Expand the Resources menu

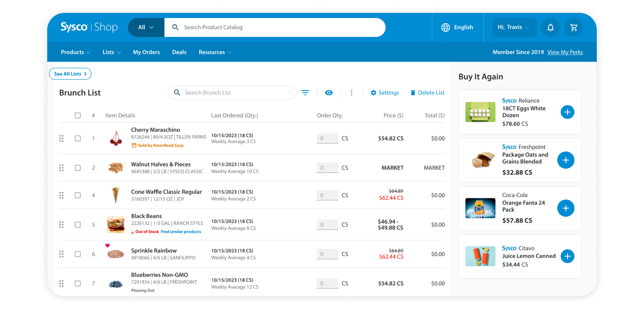tap(215, 52)
